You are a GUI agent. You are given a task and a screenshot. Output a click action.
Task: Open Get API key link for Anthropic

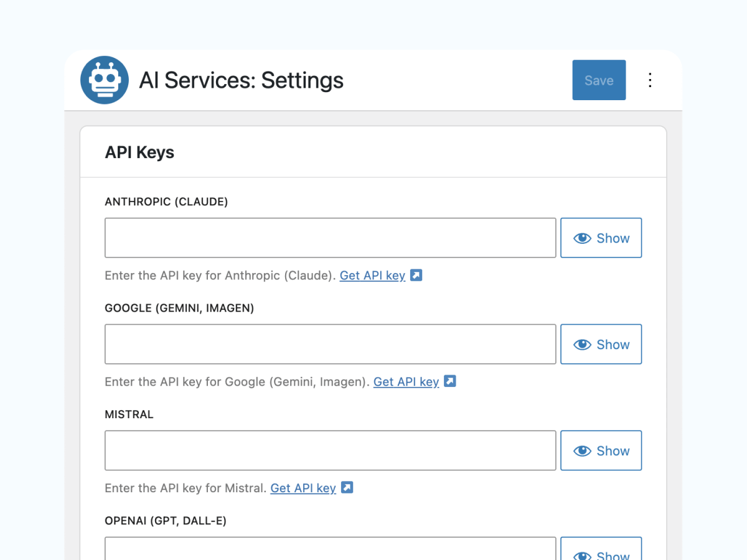click(372, 276)
